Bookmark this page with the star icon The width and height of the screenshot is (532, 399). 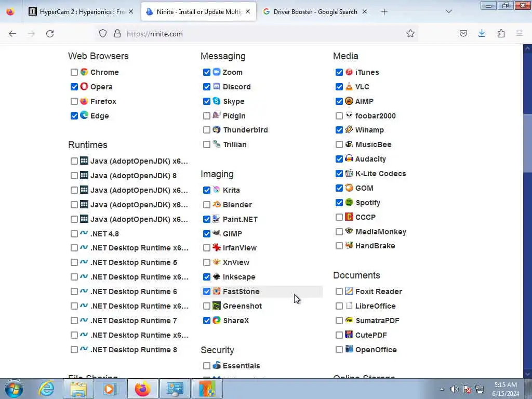[410, 33]
